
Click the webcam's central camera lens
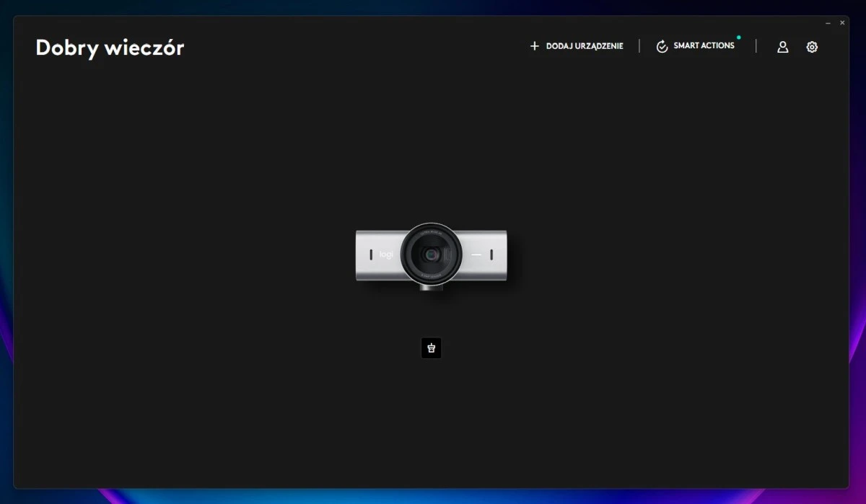click(432, 255)
